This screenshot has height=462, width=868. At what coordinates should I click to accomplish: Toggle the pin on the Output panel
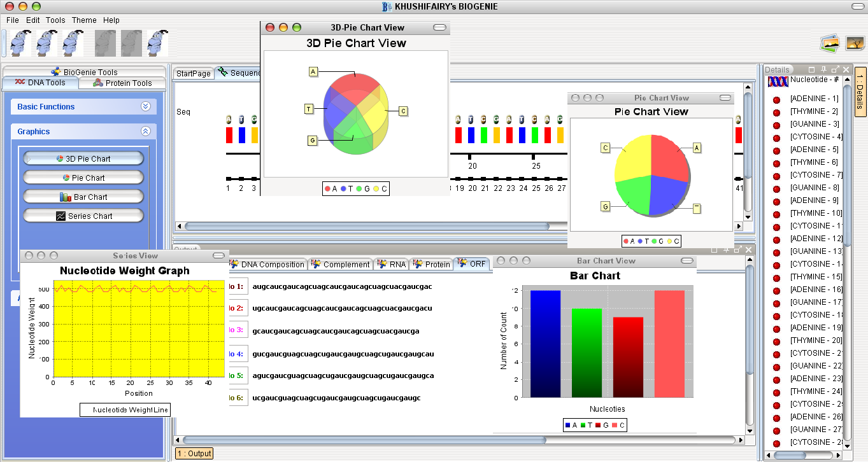tap(726, 250)
